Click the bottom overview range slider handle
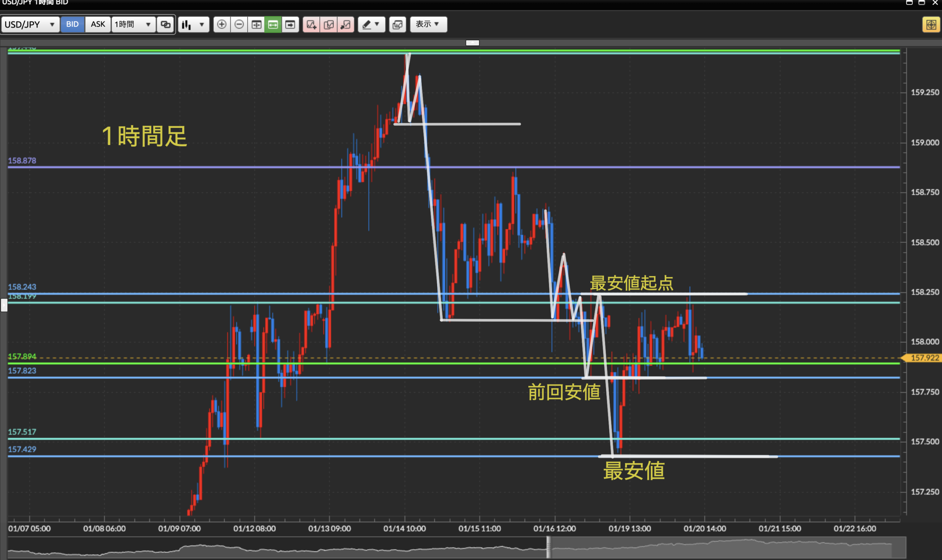 [x=549, y=547]
